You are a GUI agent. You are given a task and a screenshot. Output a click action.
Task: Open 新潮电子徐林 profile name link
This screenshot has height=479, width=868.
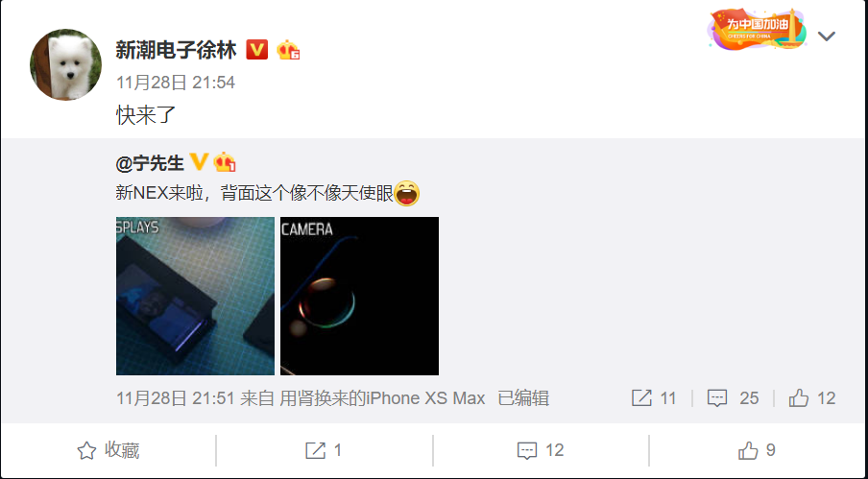point(176,50)
